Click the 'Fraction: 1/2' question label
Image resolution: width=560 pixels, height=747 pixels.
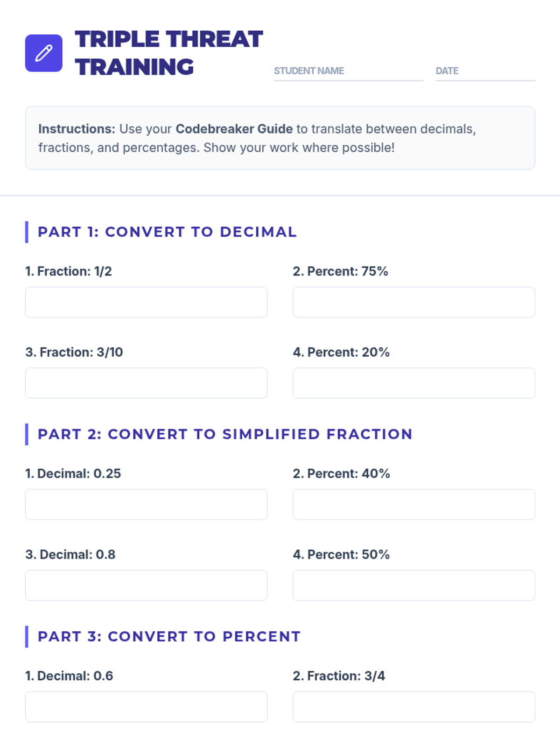(x=69, y=271)
